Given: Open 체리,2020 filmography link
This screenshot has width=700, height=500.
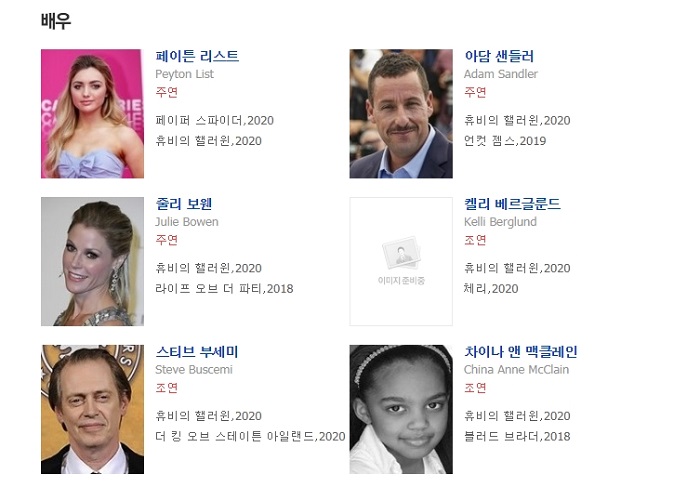Looking at the screenshot, I should [491, 289].
